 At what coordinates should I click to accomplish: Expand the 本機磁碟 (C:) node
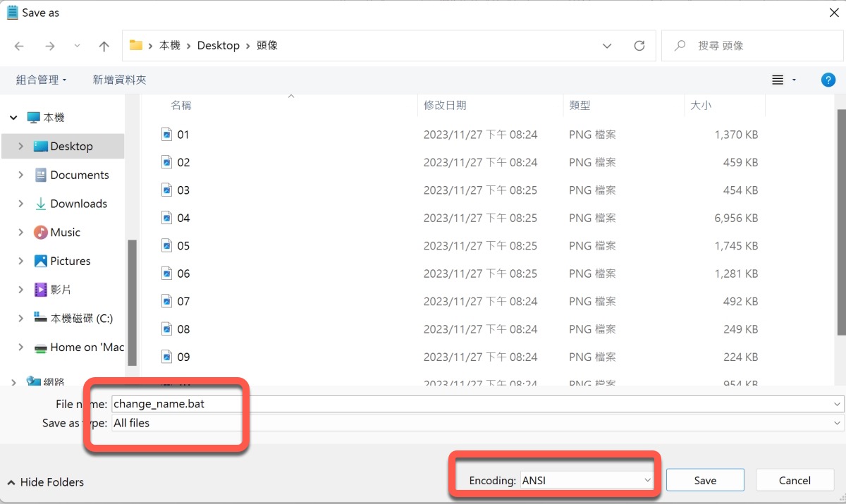tap(20, 319)
